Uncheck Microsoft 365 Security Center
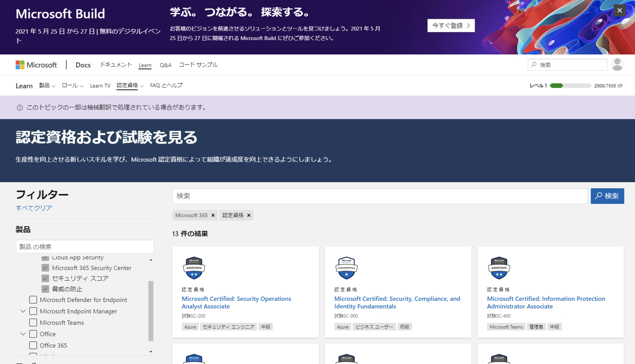This screenshot has height=364, width=635. (x=45, y=268)
